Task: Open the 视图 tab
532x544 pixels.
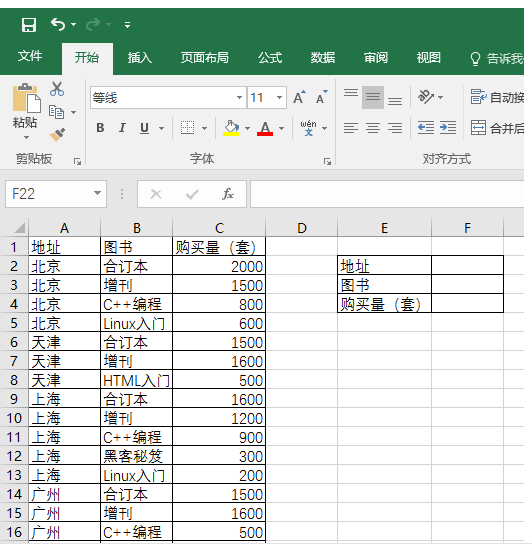Action: pyautogui.click(x=429, y=58)
